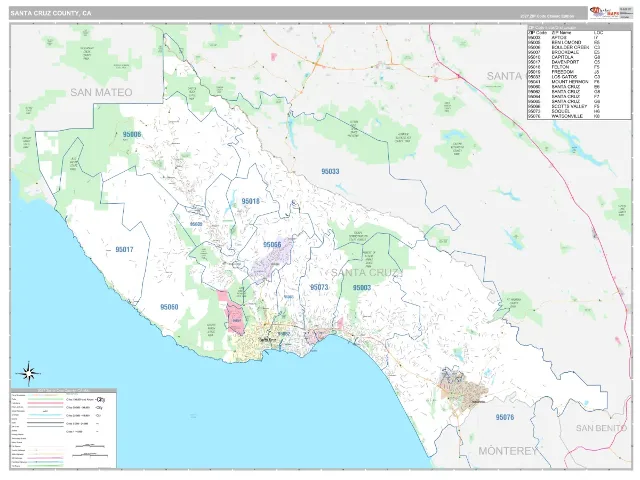Viewport: 640px width, 480px height.
Task: Click the 95003 ZIP code label
Action: pyautogui.click(x=362, y=288)
